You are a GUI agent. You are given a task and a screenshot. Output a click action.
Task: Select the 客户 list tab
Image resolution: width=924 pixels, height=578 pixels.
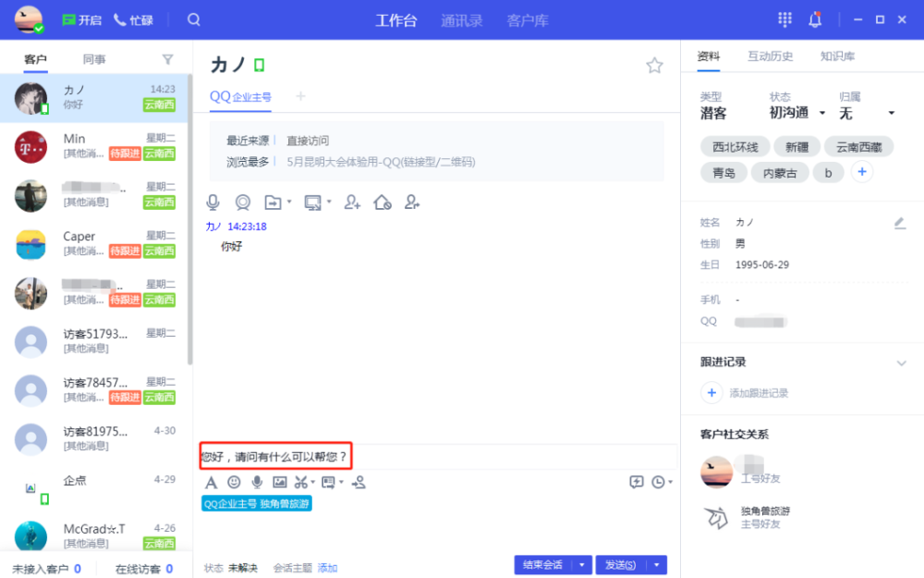coord(35,59)
